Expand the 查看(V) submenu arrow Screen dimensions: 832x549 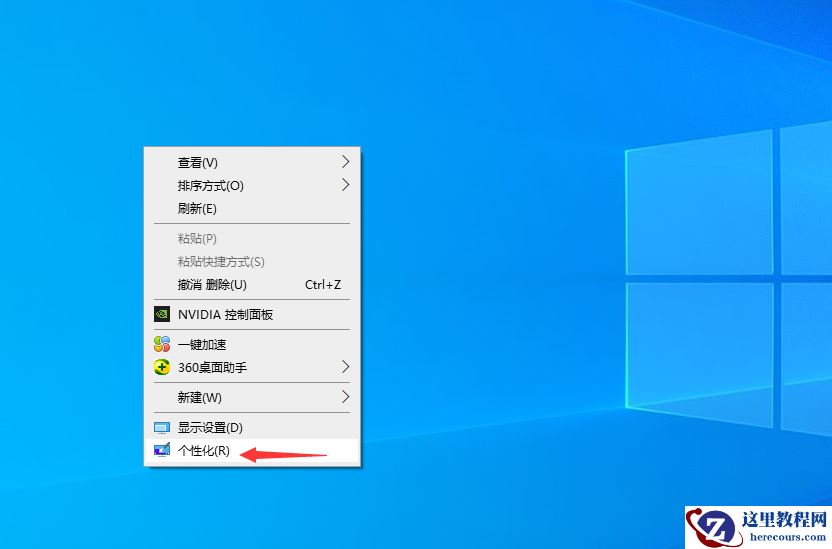pyautogui.click(x=345, y=162)
